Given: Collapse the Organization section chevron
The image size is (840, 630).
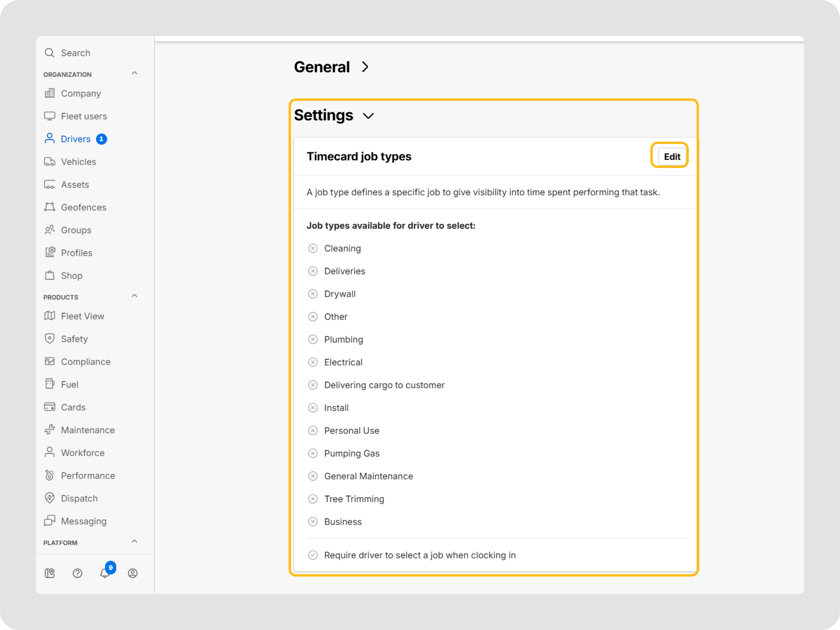Looking at the screenshot, I should 134,73.
